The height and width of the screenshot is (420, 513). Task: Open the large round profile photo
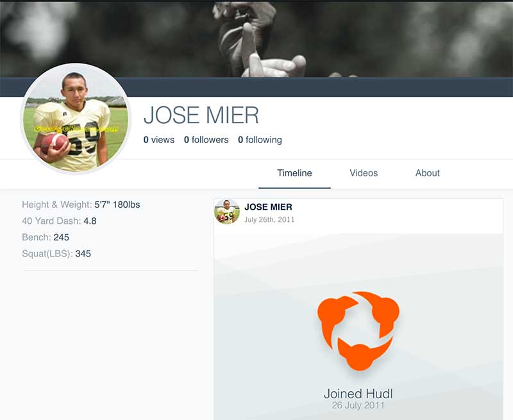(x=76, y=119)
